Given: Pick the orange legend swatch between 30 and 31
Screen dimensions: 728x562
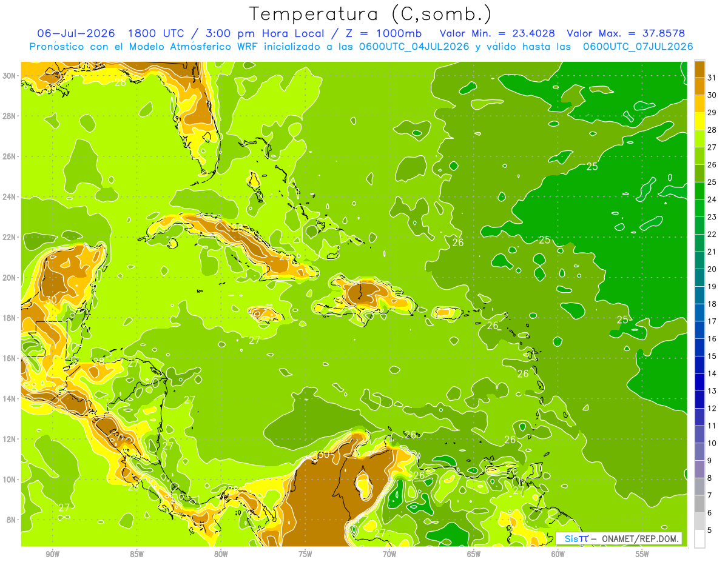Looking at the screenshot, I should (x=699, y=86).
